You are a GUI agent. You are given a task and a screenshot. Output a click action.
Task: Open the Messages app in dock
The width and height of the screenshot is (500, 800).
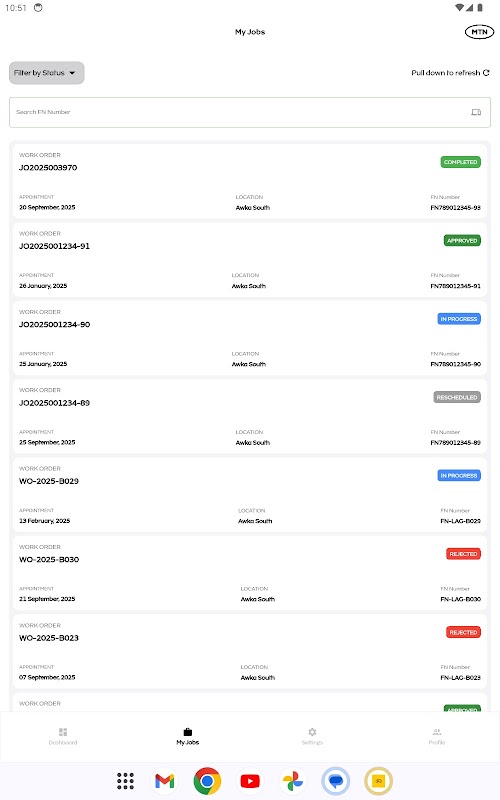[336, 781]
